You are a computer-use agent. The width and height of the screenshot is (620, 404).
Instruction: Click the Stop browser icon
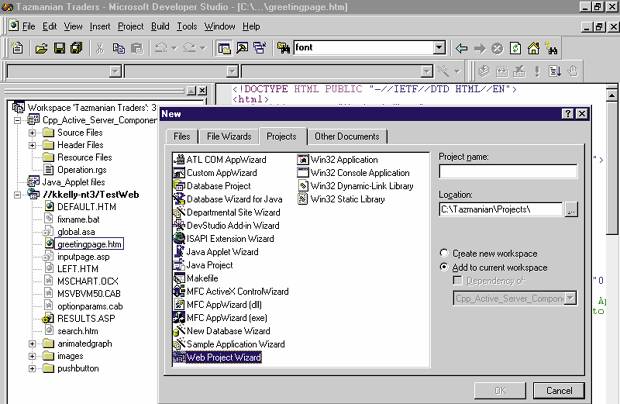click(x=497, y=48)
